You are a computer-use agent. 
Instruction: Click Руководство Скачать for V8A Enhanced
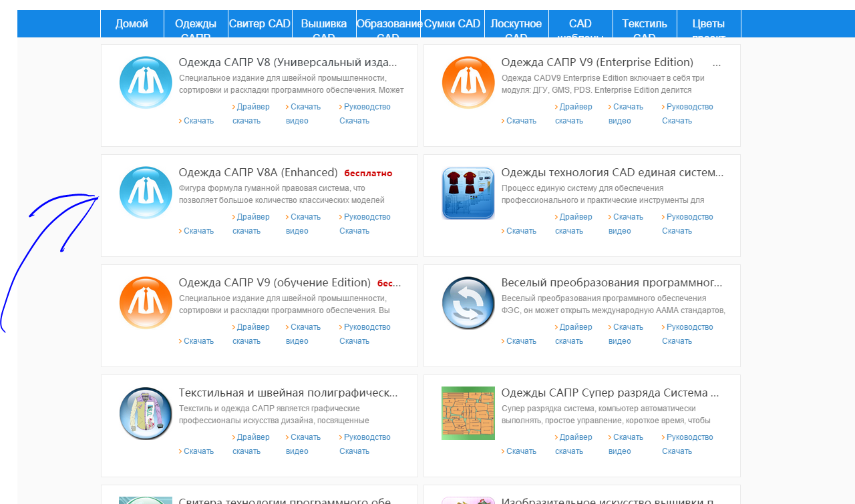[365, 224]
